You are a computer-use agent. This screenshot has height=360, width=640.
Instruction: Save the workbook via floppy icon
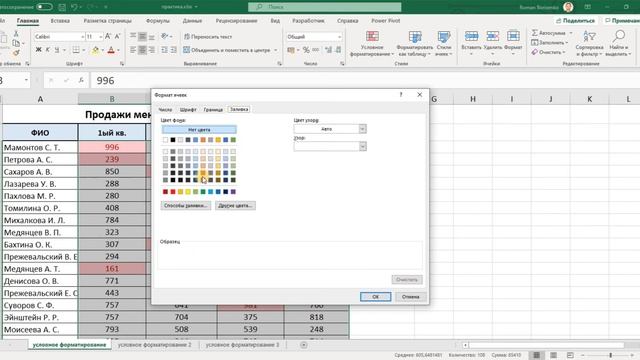[62, 7]
